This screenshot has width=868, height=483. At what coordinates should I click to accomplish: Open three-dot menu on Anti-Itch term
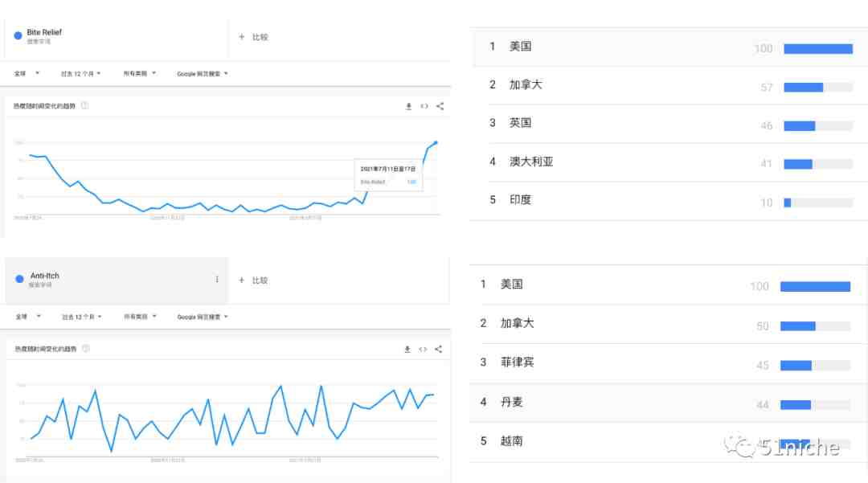coord(217,280)
